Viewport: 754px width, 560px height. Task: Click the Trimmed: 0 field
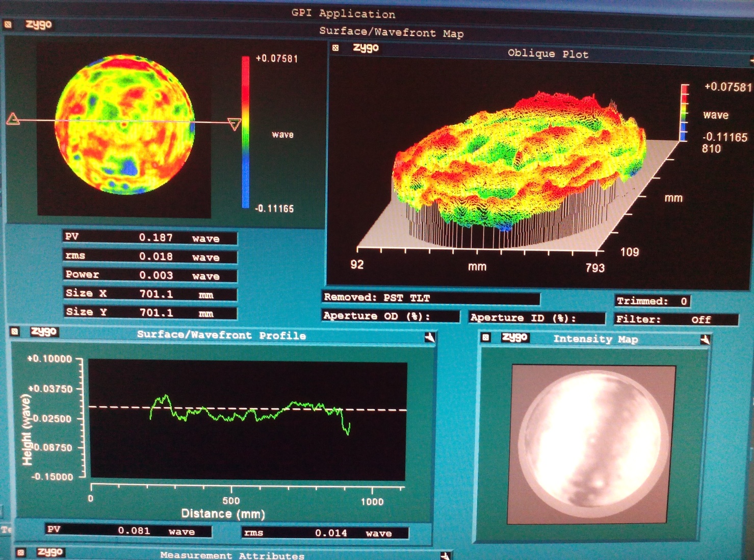pyautogui.click(x=653, y=301)
